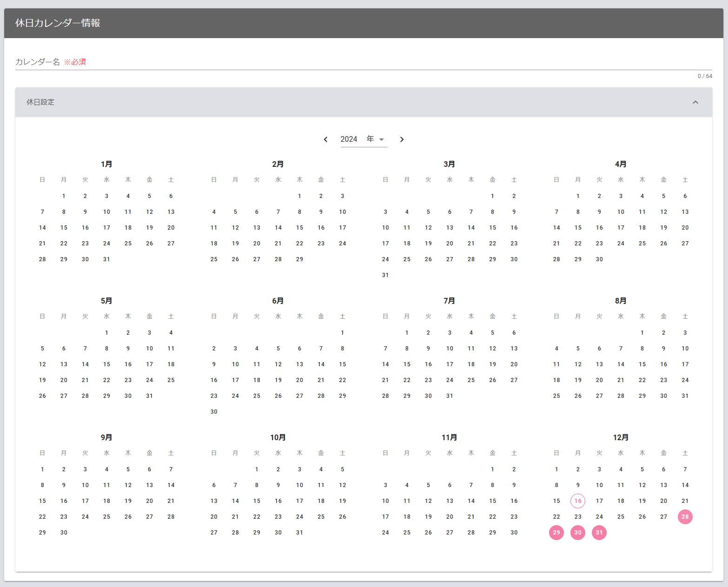
Task: Deselect holiday December 28
Action: 685,517
